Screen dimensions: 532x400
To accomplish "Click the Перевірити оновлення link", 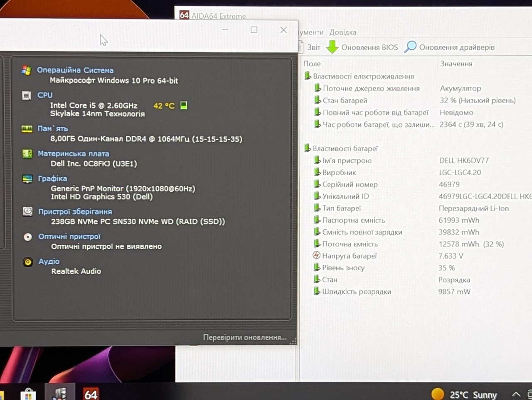I will tap(245, 337).
